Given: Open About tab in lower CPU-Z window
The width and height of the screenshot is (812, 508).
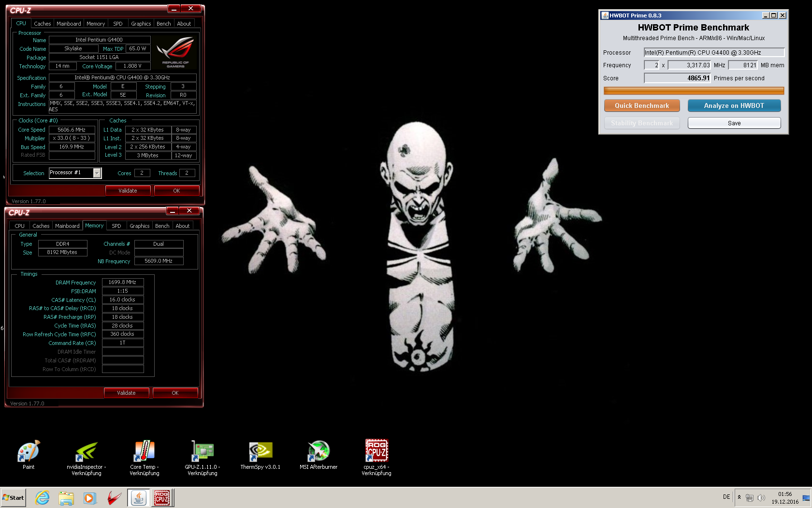Looking at the screenshot, I should click(x=183, y=226).
